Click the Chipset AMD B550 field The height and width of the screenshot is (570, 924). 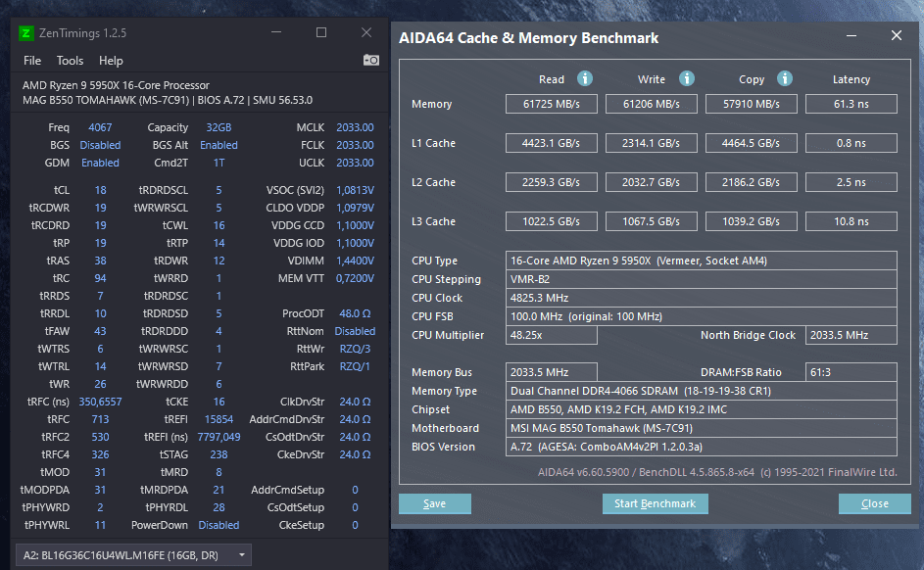click(702, 409)
